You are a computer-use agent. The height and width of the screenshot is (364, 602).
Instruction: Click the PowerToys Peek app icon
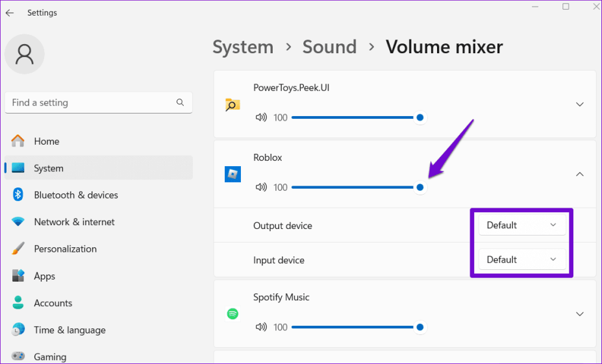pos(232,104)
